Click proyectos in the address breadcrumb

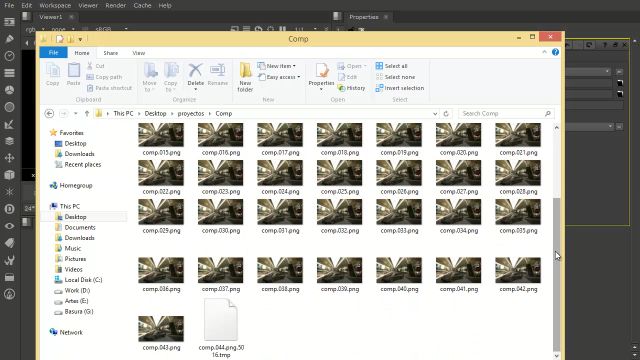(x=191, y=113)
